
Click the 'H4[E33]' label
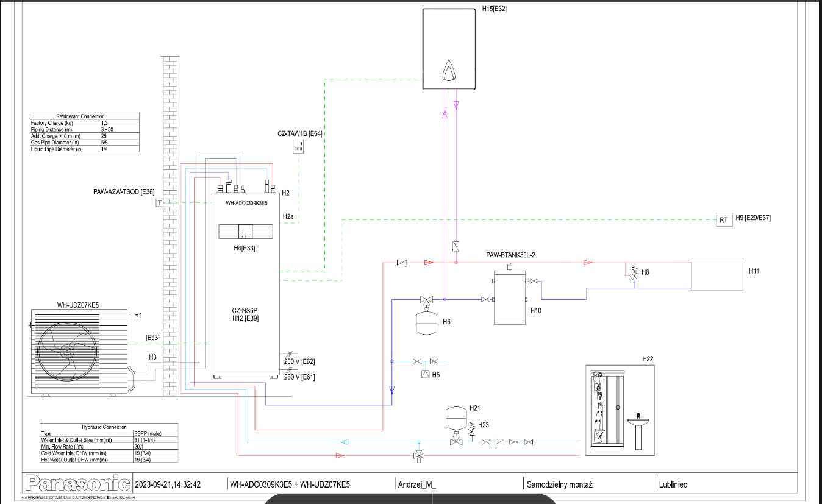click(x=245, y=248)
